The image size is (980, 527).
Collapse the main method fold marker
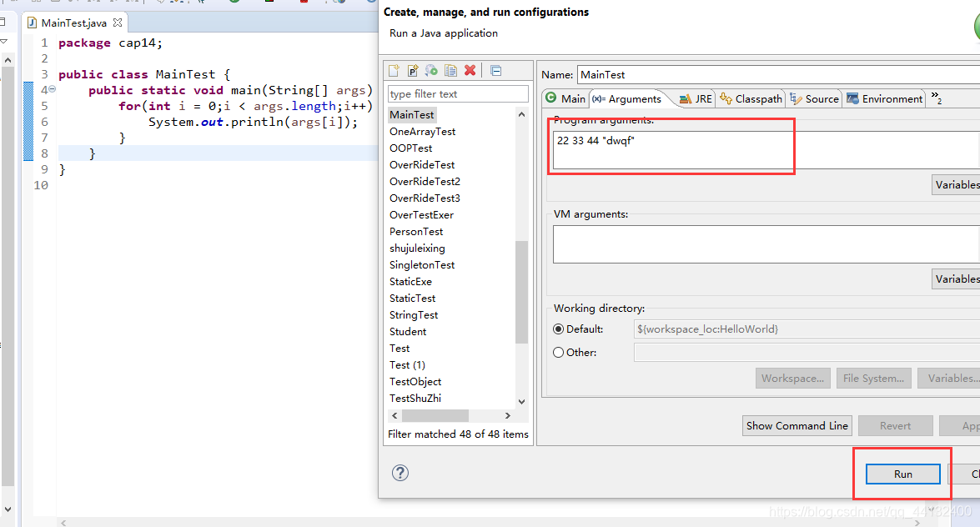pyautogui.click(x=53, y=89)
